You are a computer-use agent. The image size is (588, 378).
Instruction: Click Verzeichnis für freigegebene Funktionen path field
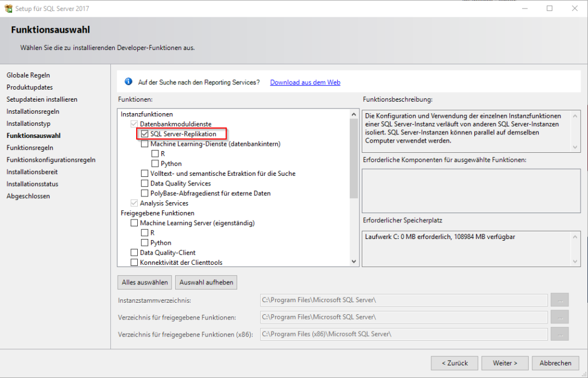(x=404, y=317)
